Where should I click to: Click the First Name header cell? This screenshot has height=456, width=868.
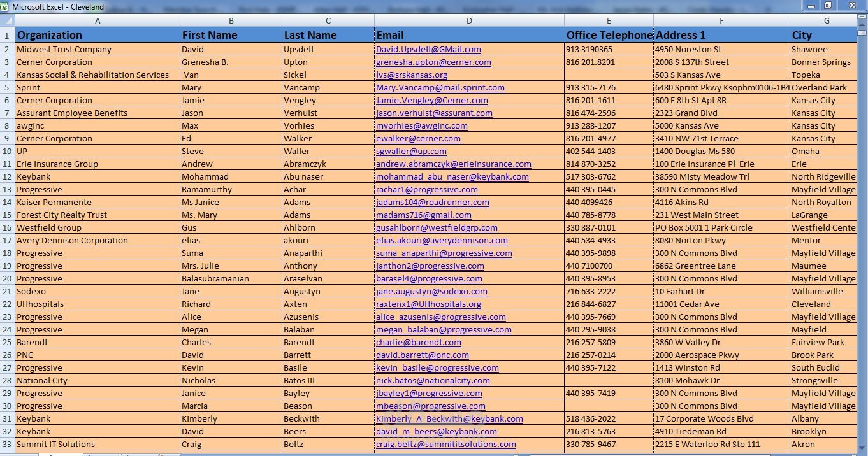[x=231, y=35]
